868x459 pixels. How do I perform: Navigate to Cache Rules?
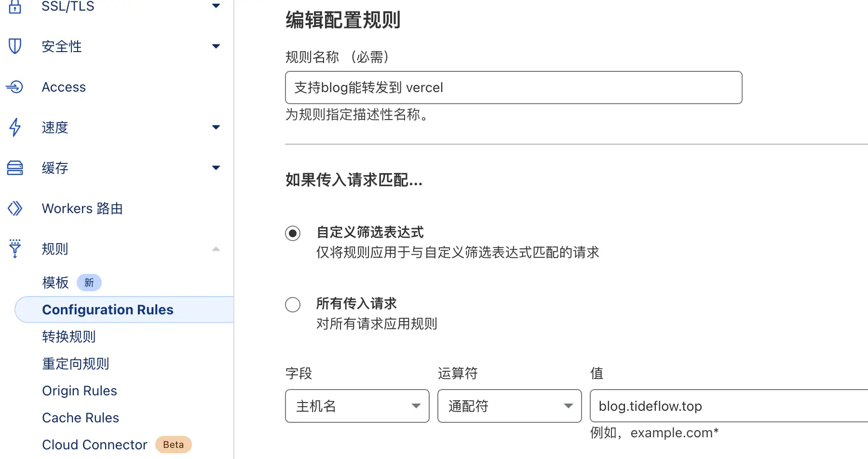pos(81,418)
